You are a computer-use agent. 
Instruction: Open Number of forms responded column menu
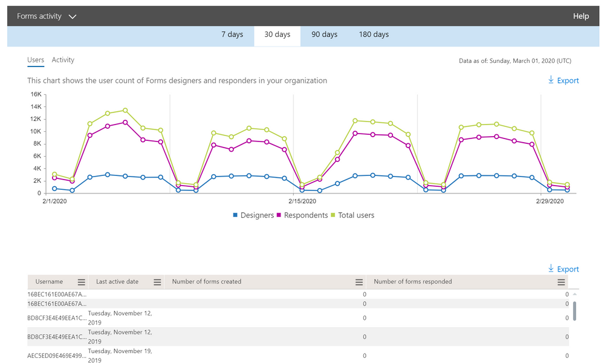tap(562, 282)
